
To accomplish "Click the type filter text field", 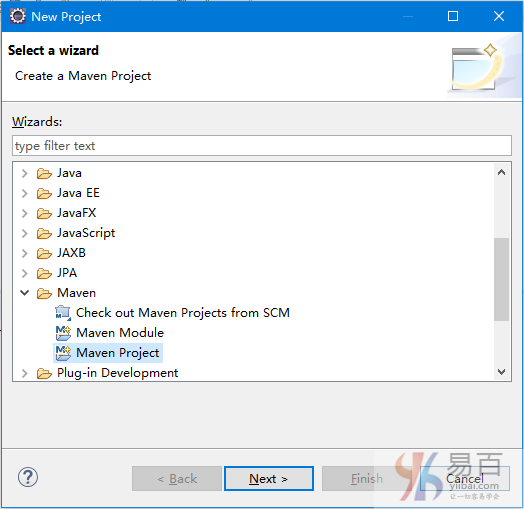I will [262, 146].
